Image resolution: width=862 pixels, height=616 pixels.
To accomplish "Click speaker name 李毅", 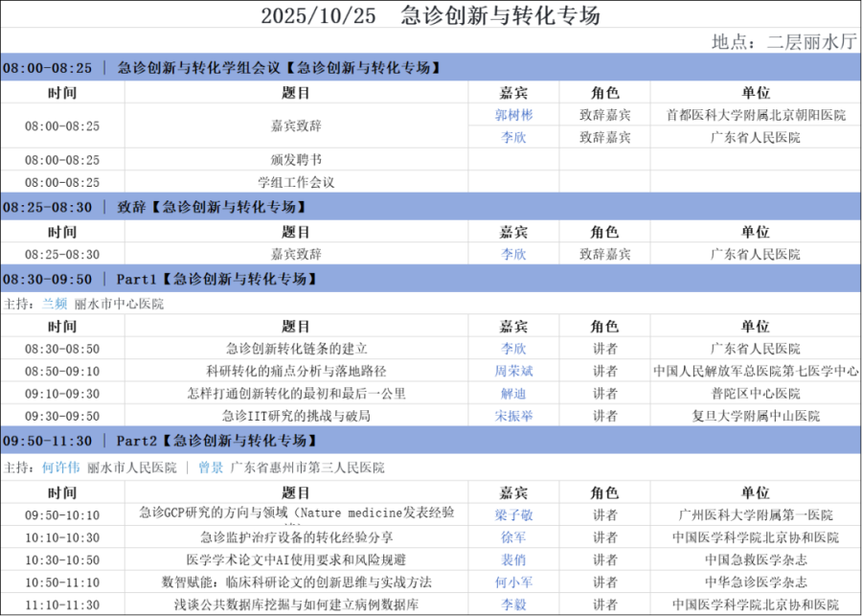I will (513, 605).
